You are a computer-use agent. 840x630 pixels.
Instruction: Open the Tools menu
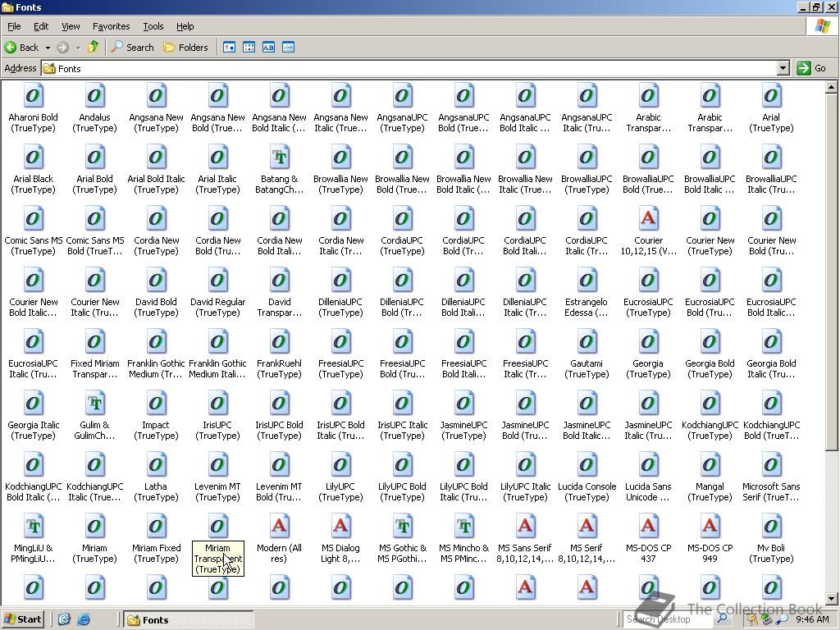[x=153, y=26]
